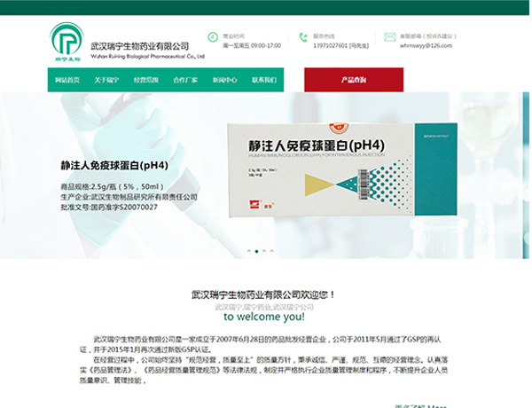Open the 关于瑞宁 nav item
Screen dimensions: 532x408
pos(106,80)
